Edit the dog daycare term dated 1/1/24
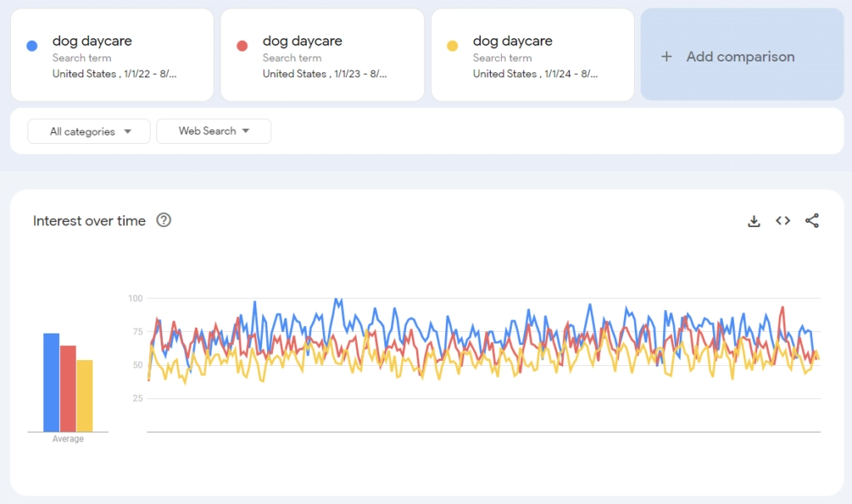 pyautogui.click(x=532, y=55)
